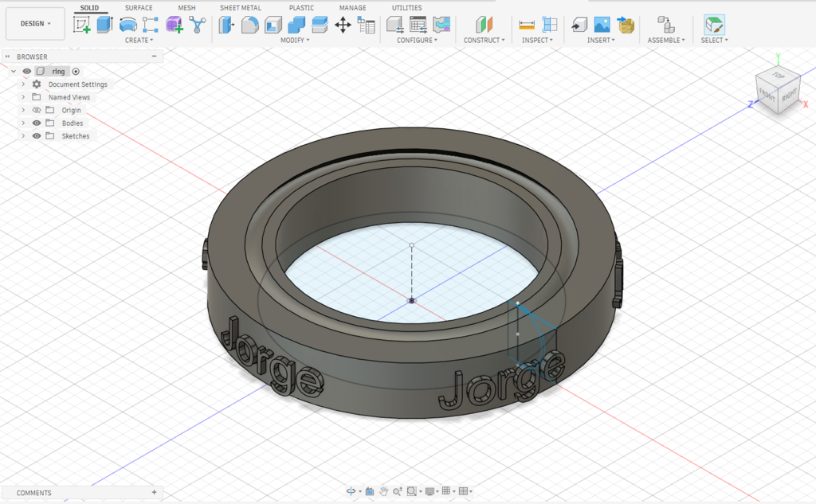Show the hidden Origin folder
Screen dimensions: 816x504
coord(37,110)
